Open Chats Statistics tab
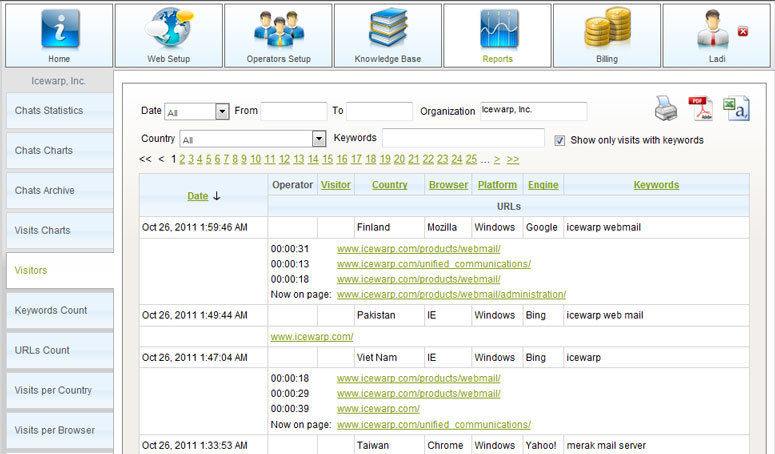This screenshot has width=775, height=454. [60, 111]
